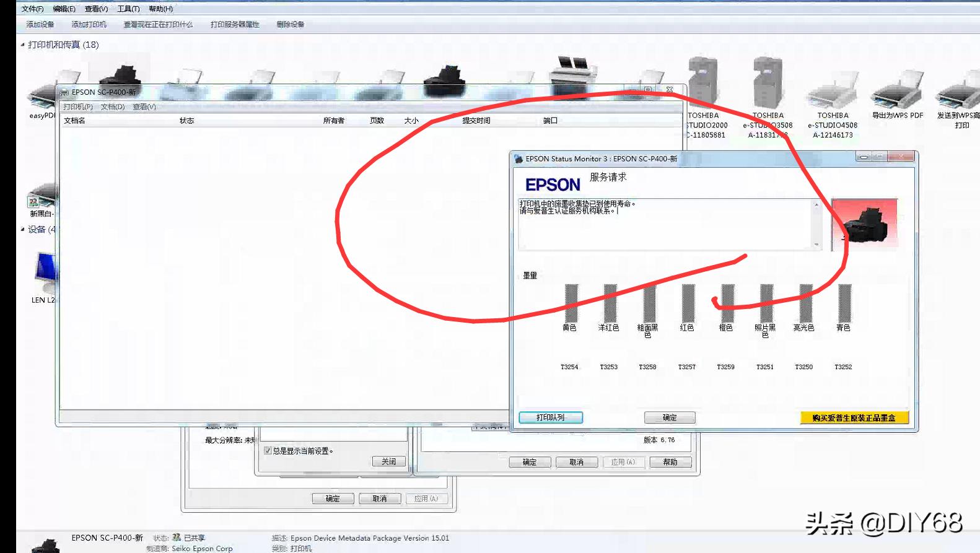Click the 亮光色 ink level bar
Image resolution: width=980 pixels, height=553 pixels.
806,303
